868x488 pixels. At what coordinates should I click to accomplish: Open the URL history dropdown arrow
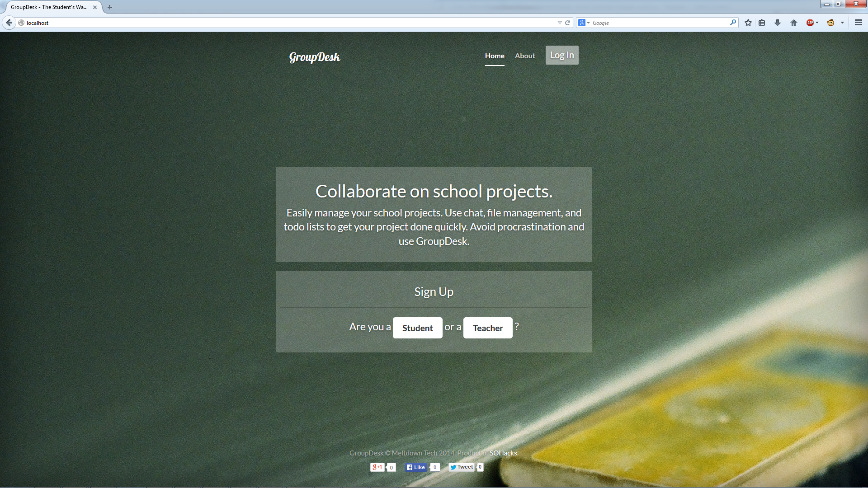pyautogui.click(x=560, y=23)
